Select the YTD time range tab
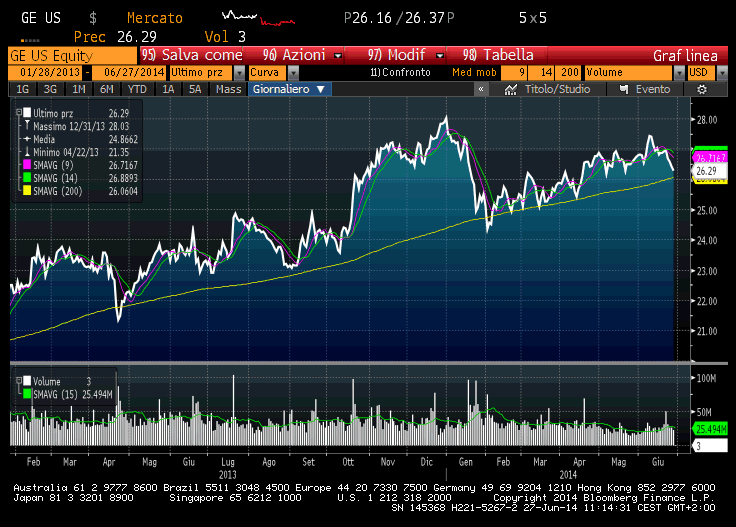The image size is (736, 527). 136,89
